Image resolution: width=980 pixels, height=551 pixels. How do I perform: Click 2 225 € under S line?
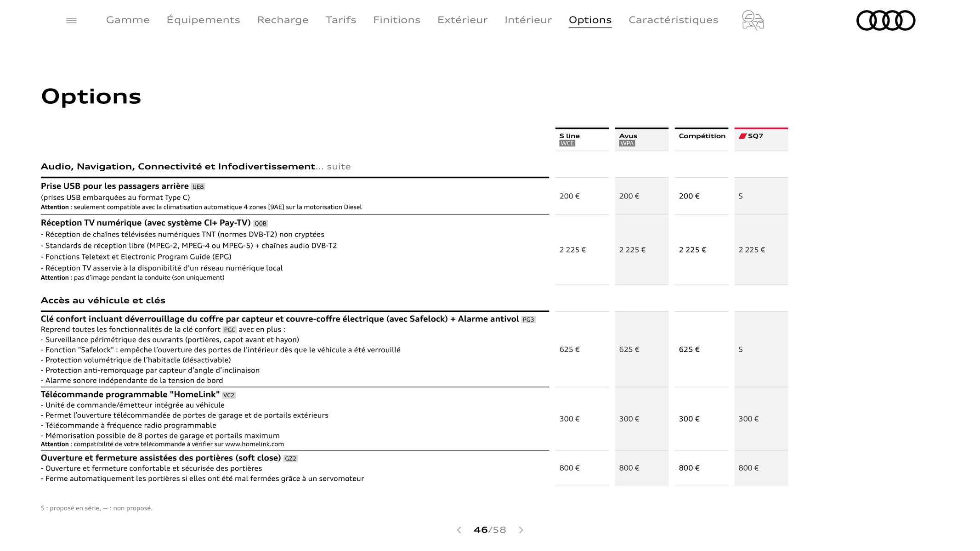pyautogui.click(x=572, y=250)
